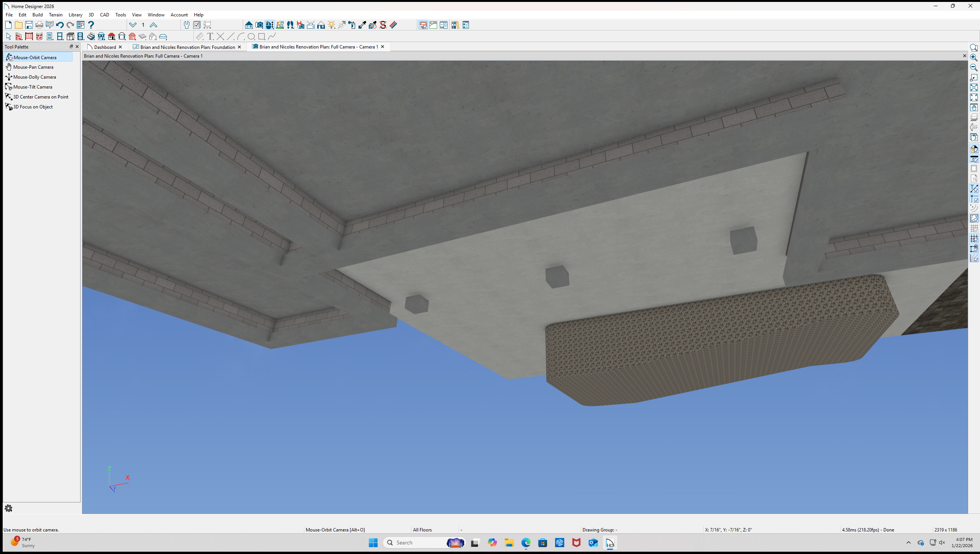Select the Text tool icon
This screenshot has width=980, height=554.
(x=210, y=37)
